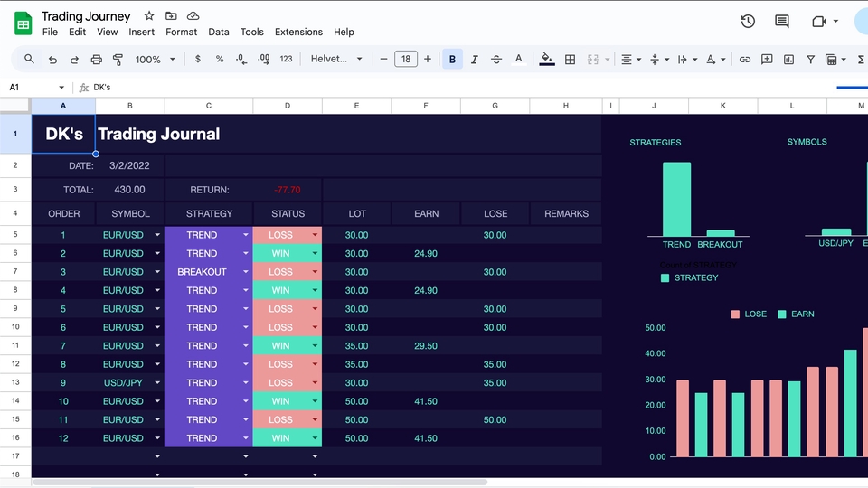Click the merge cells icon
This screenshot has width=868, height=488.
coord(593,60)
